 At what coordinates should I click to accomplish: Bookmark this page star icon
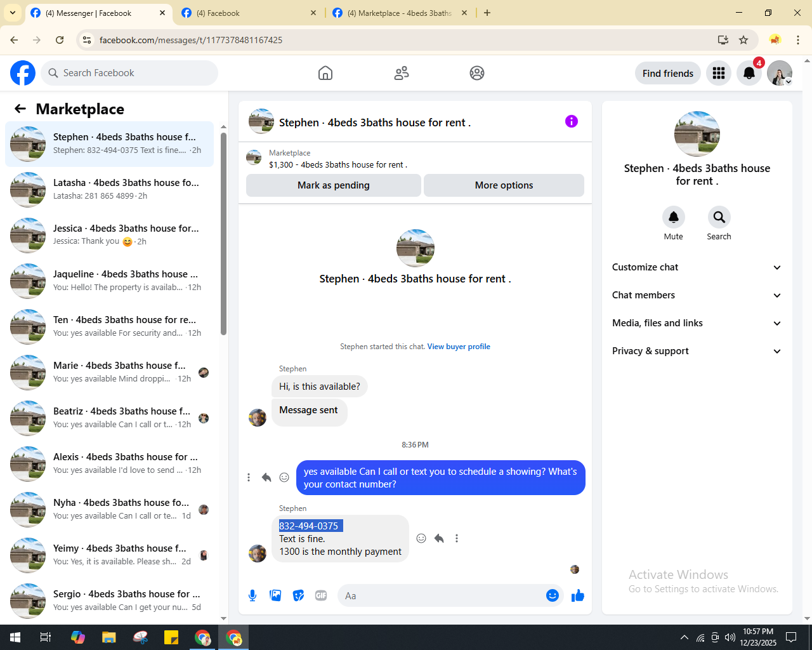[x=743, y=40]
